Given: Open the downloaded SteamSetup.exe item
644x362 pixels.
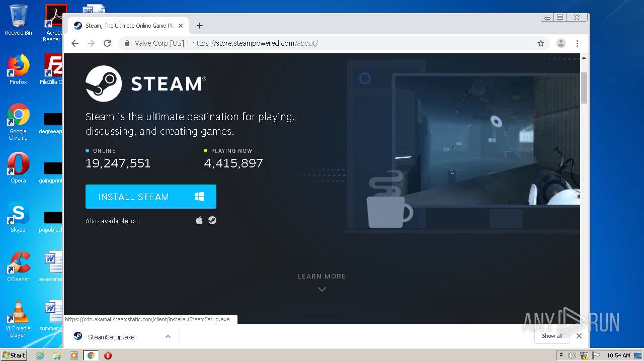Looking at the screenshot, I should coord(112,337).
